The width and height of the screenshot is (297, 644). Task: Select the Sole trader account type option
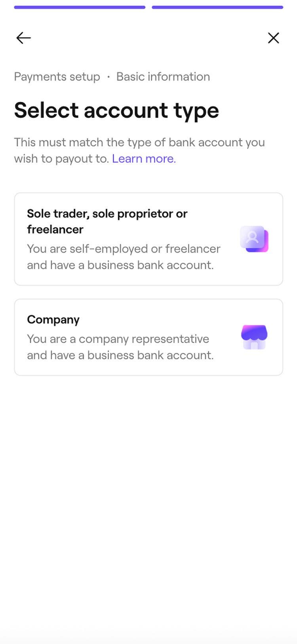[x=148, y=238]
